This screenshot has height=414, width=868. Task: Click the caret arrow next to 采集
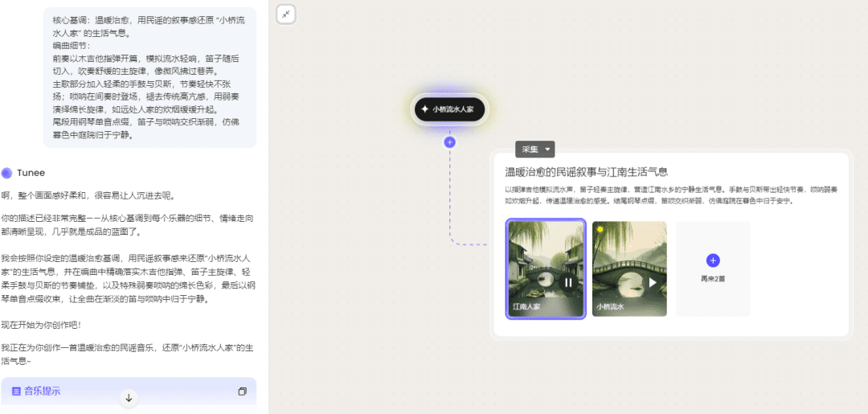click(x=548, y=149)
